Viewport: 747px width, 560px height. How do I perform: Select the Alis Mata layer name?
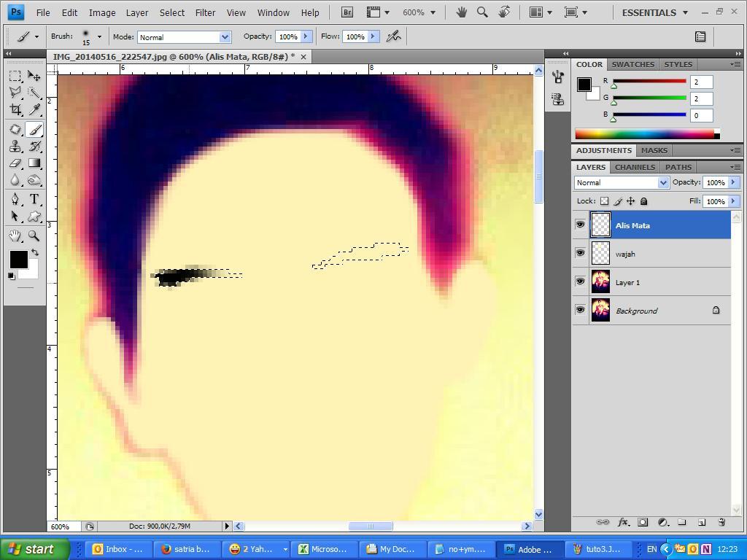(x=632, y=225)
